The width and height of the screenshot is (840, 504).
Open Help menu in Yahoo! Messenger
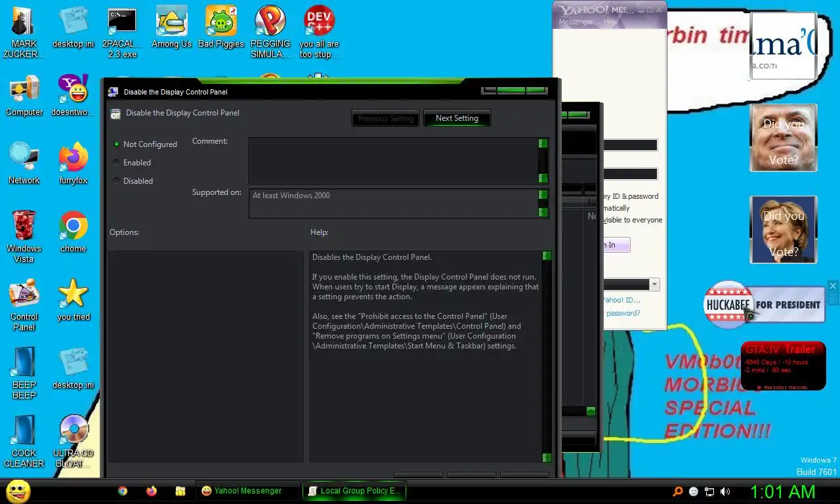tap(610, 22)
